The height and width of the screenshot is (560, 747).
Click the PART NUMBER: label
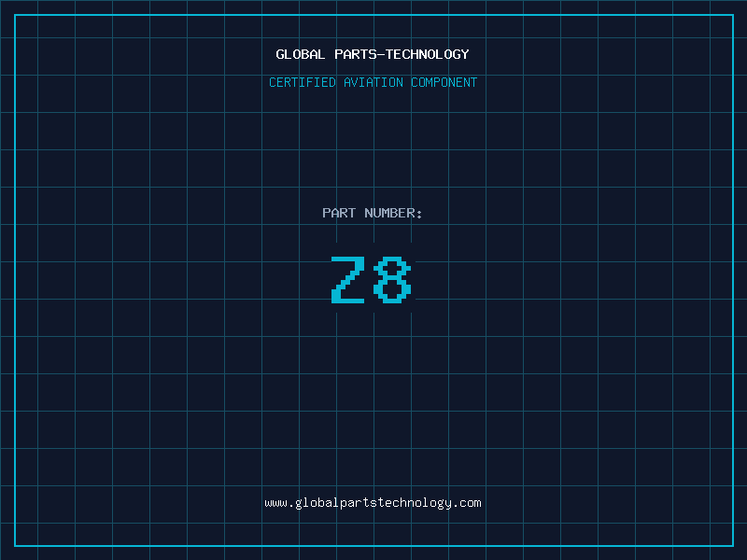(373, 213)
